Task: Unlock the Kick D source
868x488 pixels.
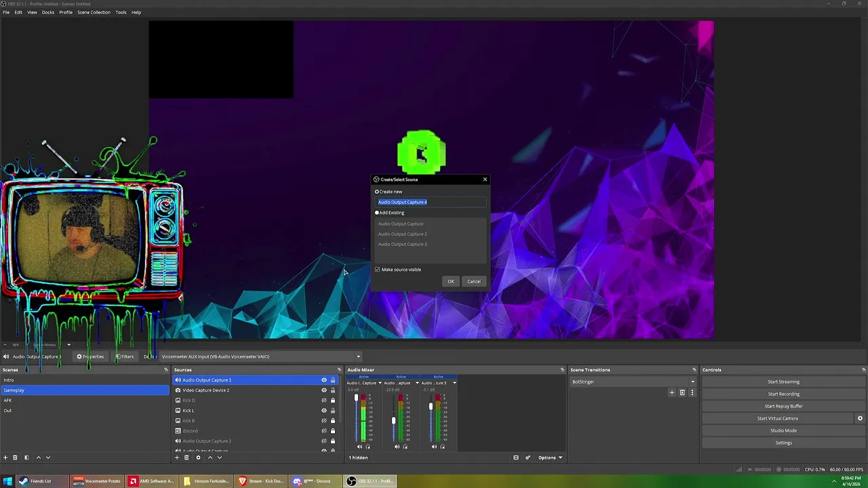Action: pyautogui.click(x=332, y=401)
